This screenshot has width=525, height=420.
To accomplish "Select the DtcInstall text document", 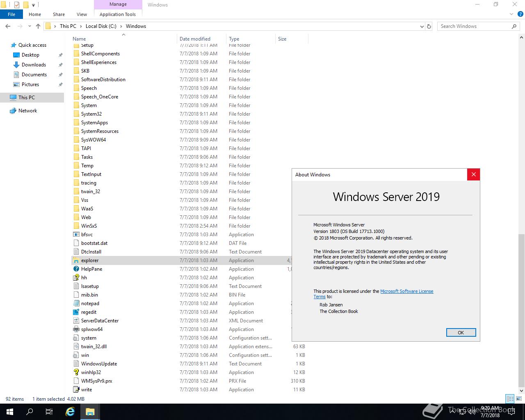I will click(x=91, y=252).
